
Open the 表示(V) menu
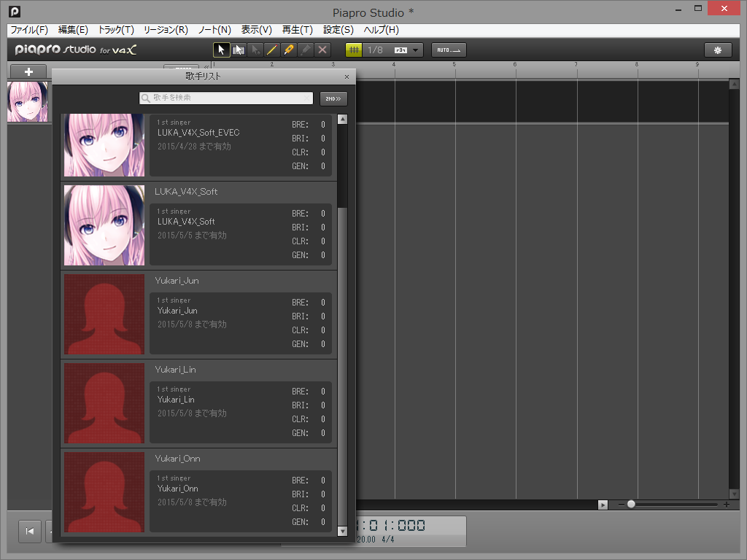[256, 30]
